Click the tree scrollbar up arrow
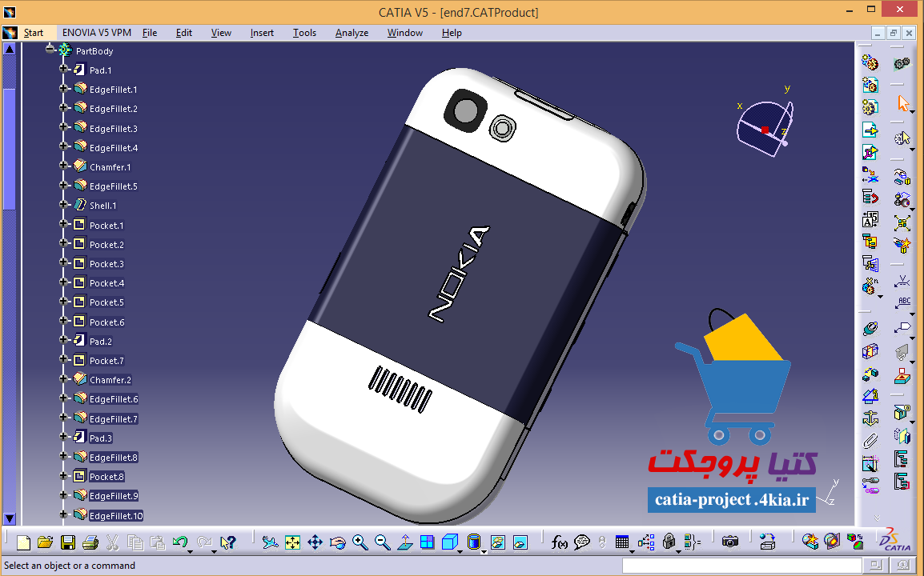This screenshot has width=924, height=576. point(10,49)
